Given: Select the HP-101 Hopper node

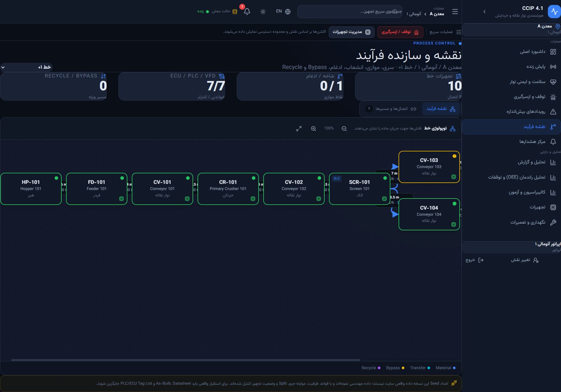Looking at the screenshot, I should click(31, 189).
